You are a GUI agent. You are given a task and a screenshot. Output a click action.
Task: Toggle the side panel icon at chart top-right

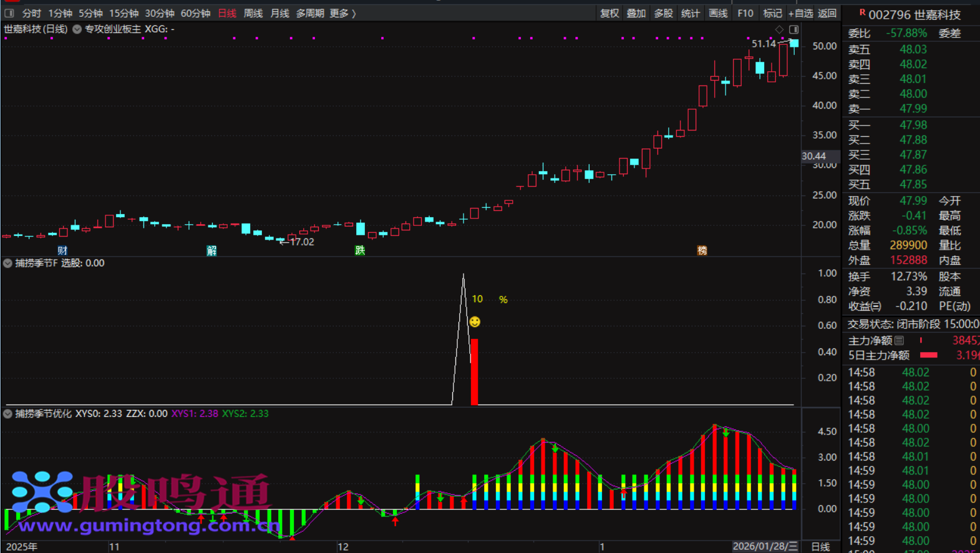(793, 29)
